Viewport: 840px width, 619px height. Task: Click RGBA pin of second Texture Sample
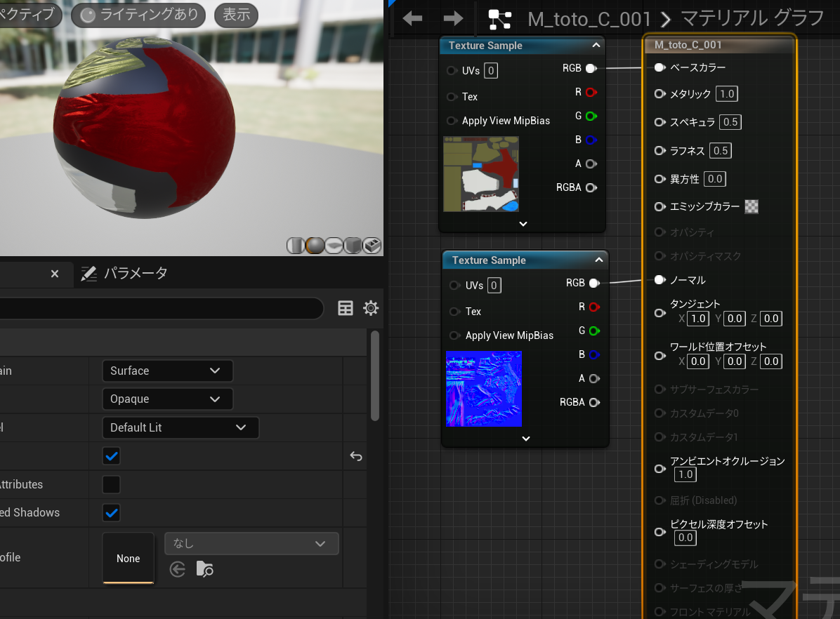click(x=594, y=402)
